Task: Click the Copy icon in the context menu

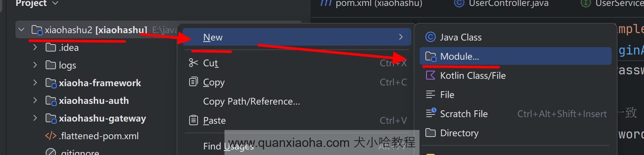Action: coord(193,82)
